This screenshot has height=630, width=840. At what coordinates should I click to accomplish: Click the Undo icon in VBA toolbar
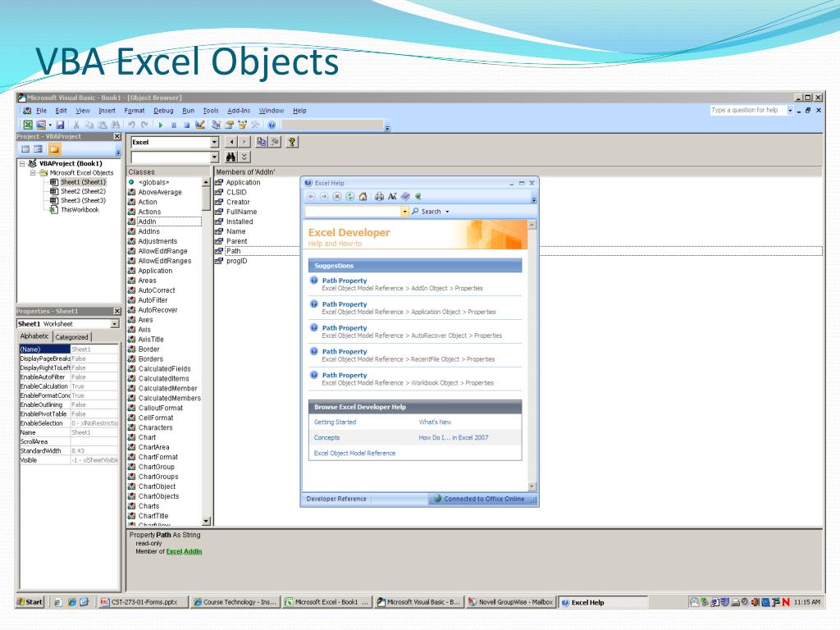pyautogui.click(x=131, y=125)
